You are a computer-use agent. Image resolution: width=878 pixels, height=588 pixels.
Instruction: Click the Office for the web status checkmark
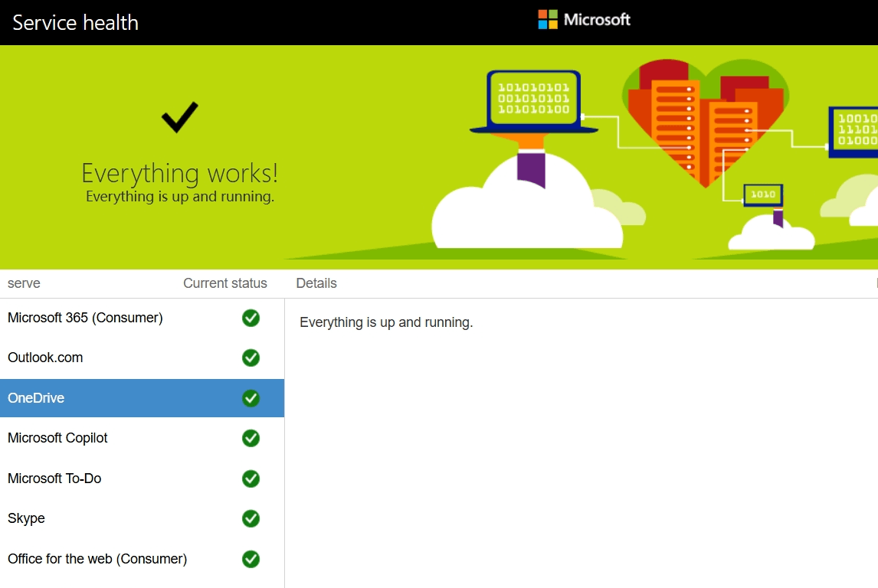251,559
